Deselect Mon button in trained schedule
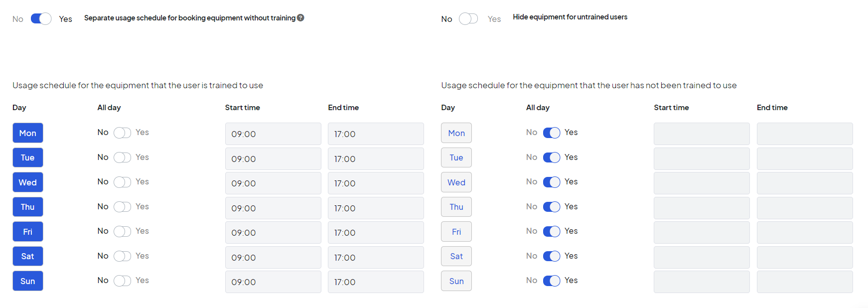Viewport: 868px width, 308px height. pyautogui.click(x=28, y=133)
